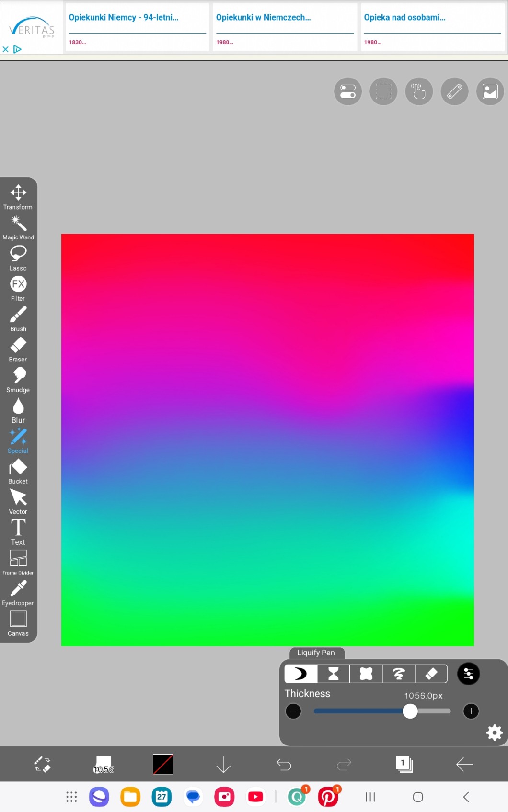Switch to the hourglass pinch liquify mode
Image resolution: width=508 pixels, height=812 pixels.
pos(334,674)
